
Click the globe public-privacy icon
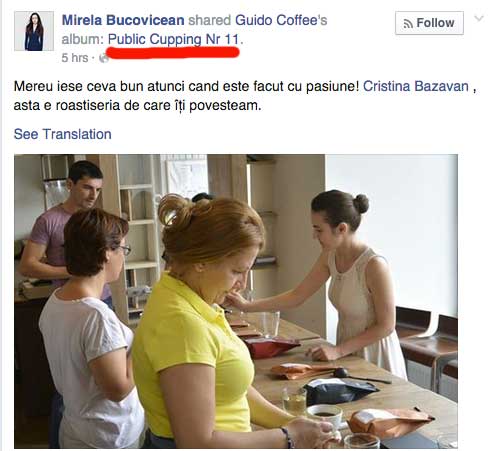[x=104, y=58]
